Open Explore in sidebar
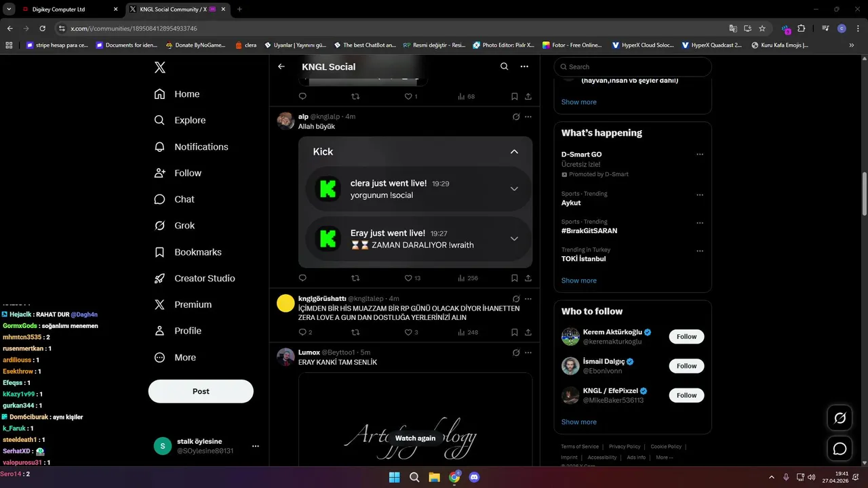Image resolution: width=868 pixels, height=488 pixels. [x=180, y=120]
